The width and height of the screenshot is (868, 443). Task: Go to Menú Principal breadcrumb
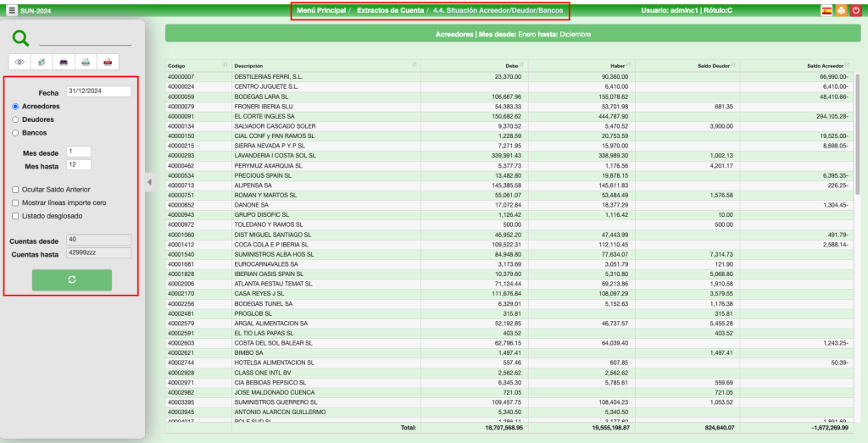click(321, 10)
